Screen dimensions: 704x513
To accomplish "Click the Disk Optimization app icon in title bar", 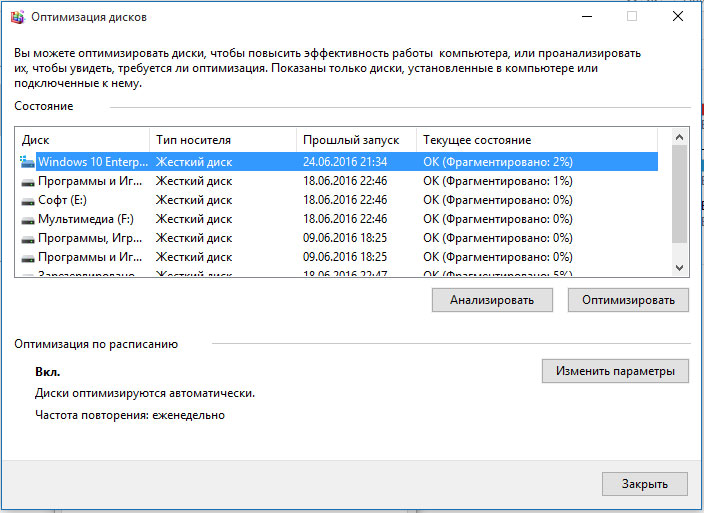I will point(17,17).
